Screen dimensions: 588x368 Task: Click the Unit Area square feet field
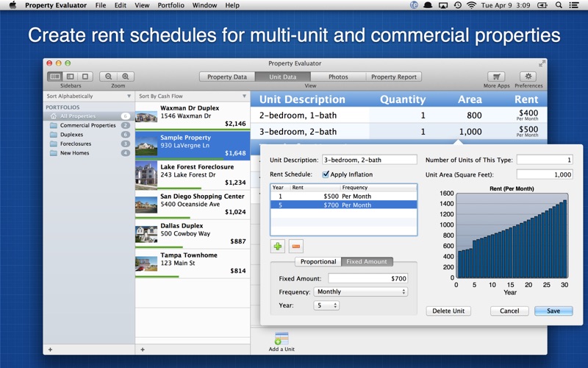545,174
